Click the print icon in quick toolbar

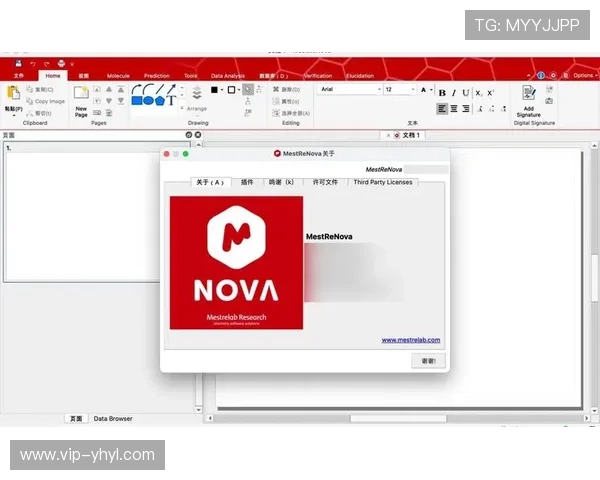click(61, 63)
